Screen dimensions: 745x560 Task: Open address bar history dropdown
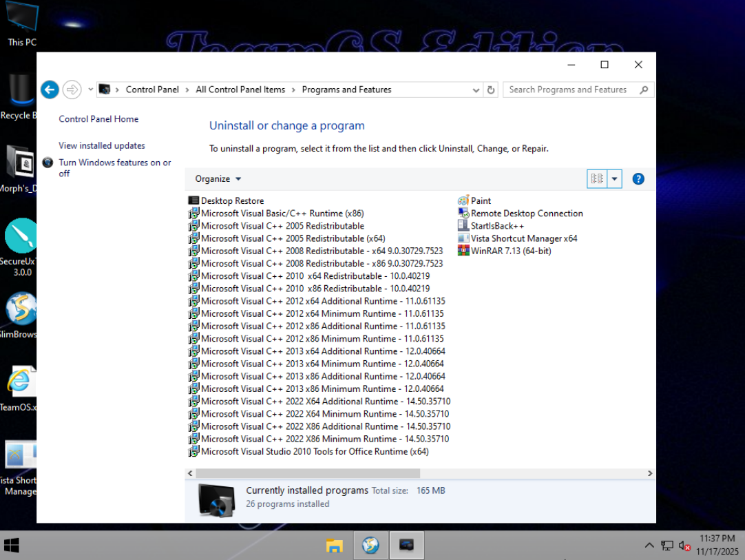[x=476, y=90]
